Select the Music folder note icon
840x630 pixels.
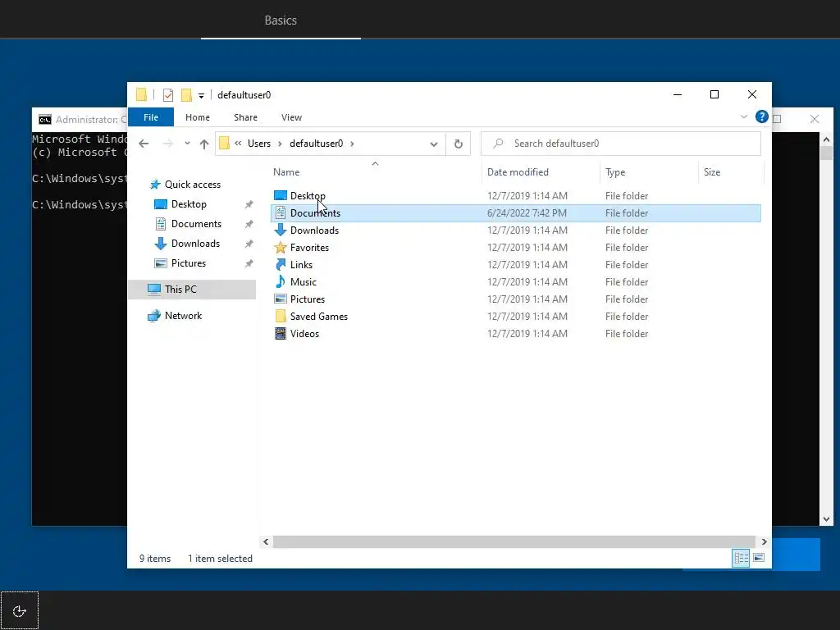(x=281, y=282)
